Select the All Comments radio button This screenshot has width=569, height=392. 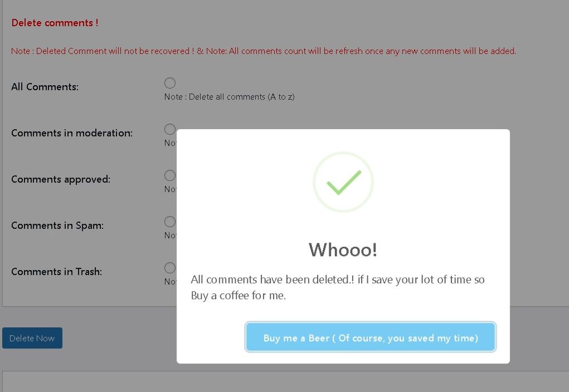[170, 83]
